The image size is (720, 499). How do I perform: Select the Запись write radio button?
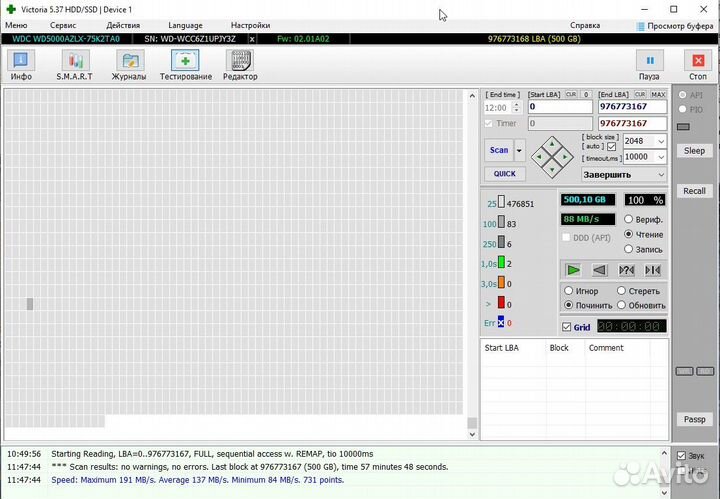click(x=629, y=249)
